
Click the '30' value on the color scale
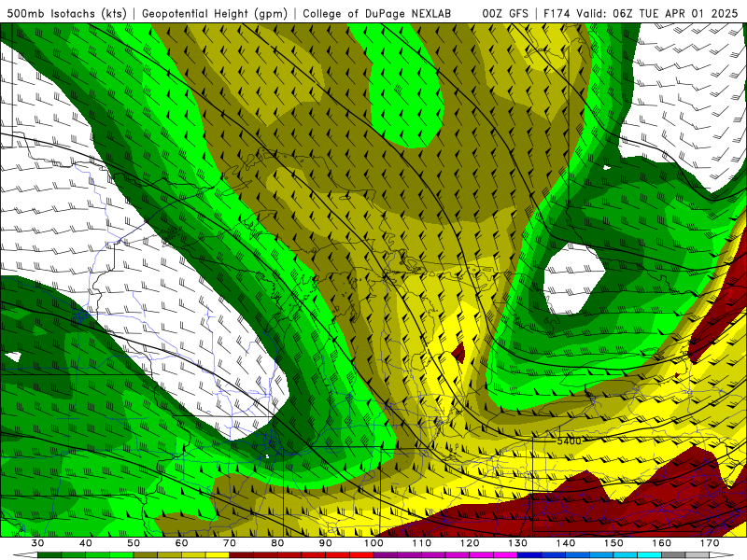pos(37,543)
